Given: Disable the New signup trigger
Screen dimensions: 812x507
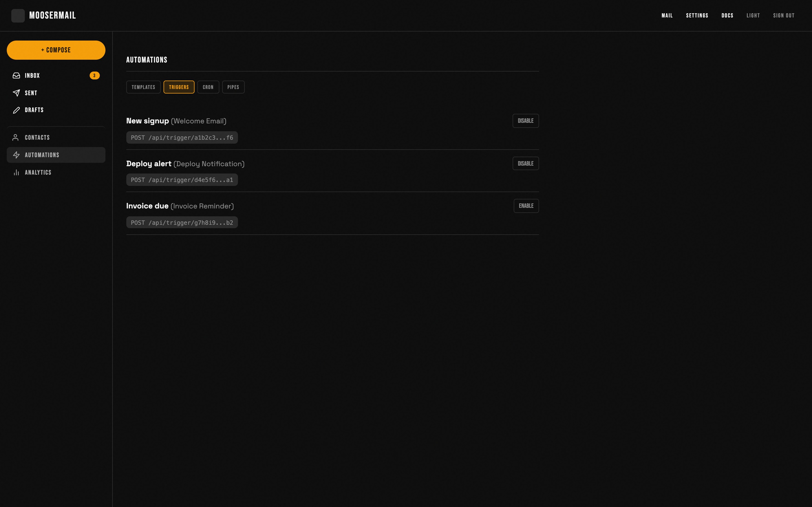Looking at the screenshot, I should [525, 121].
